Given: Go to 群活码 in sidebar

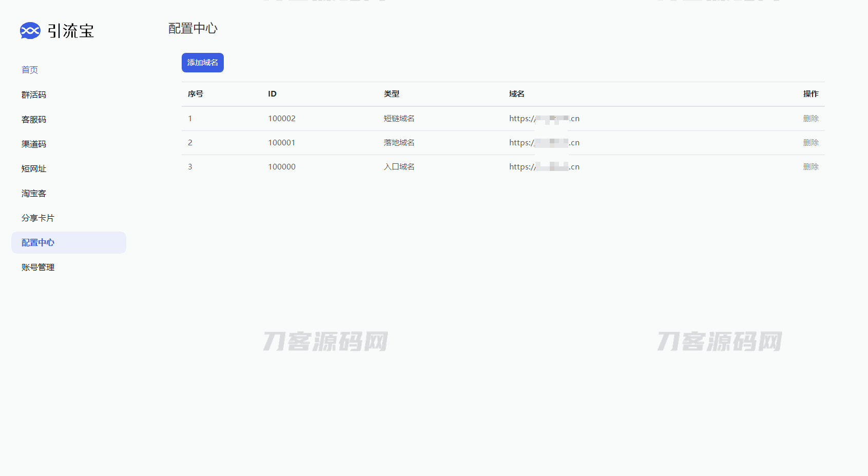Looking at the screenshot, I should pyautogui.click(x=34, y=95).
